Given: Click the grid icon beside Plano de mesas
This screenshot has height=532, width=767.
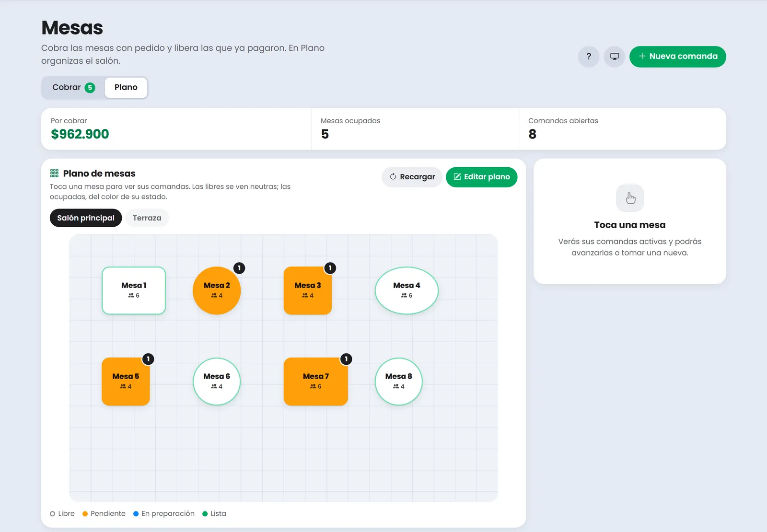Looking at the screenshot, I should [x=55, y=173].
